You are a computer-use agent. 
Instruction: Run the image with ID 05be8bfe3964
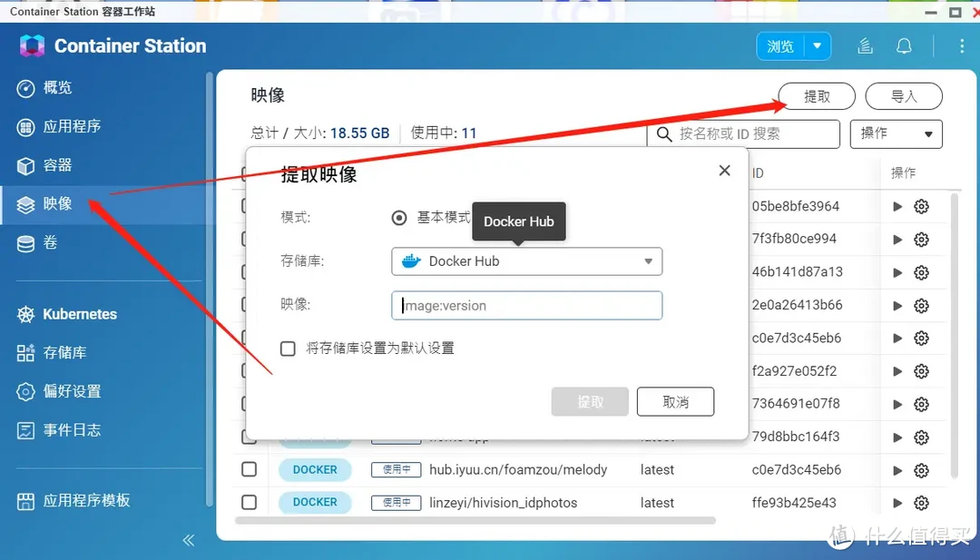[897, 206]
